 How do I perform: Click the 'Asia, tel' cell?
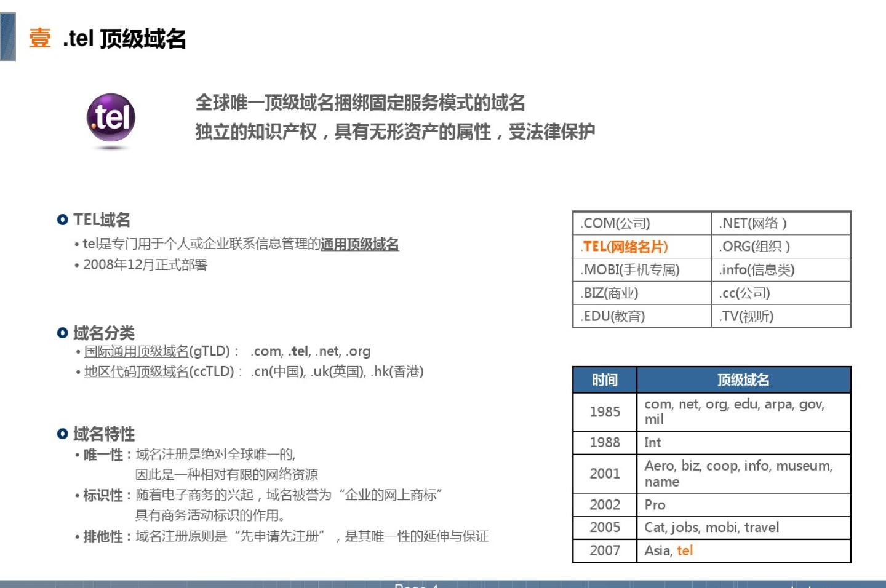[x=744, y=550]
